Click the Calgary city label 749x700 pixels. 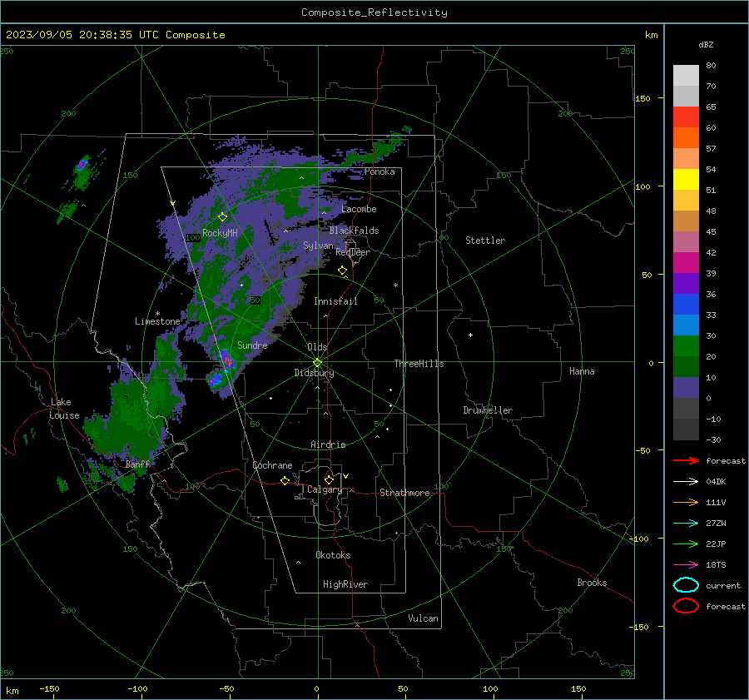point(325,489)
